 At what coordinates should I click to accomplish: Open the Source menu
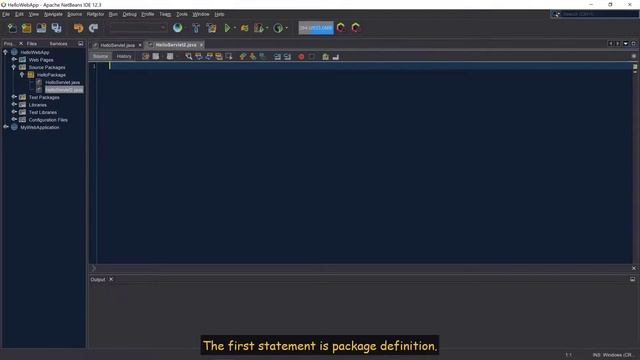(74, 14)
